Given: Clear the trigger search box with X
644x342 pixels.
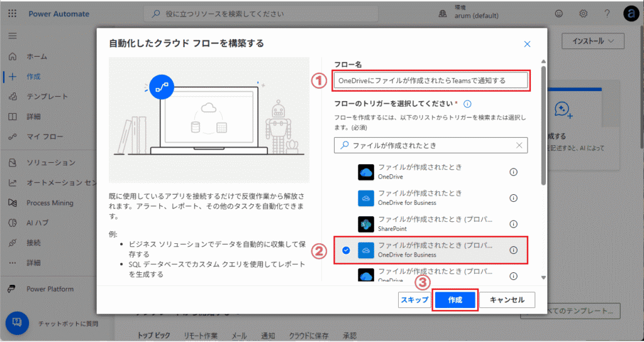Looking at the screenshot, I should coord(519,145).
